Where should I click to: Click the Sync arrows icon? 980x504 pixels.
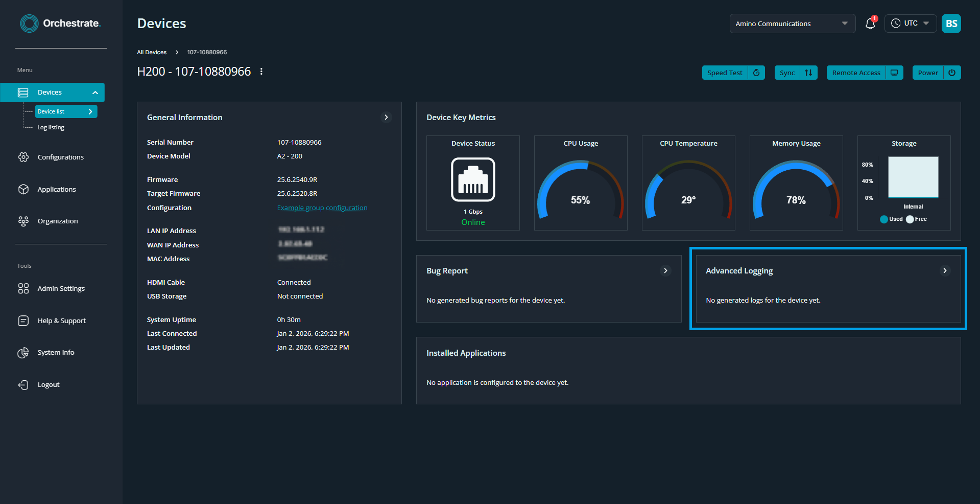808,73
